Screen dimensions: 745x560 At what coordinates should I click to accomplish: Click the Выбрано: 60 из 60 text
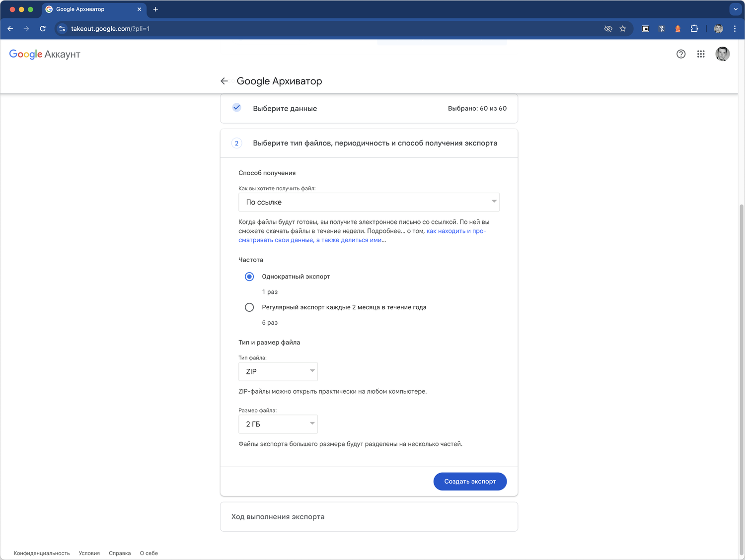tap(477, 108)
